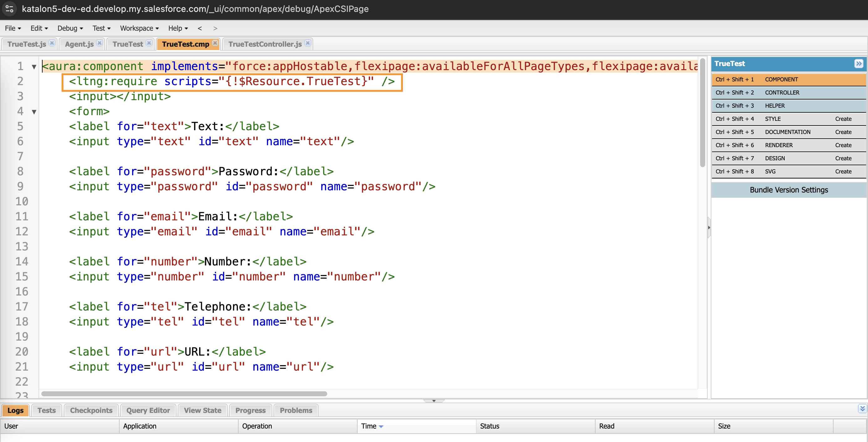
Task: Go back with the < navigation arrow
Action: pyautogui.click(x=200, y=28)
